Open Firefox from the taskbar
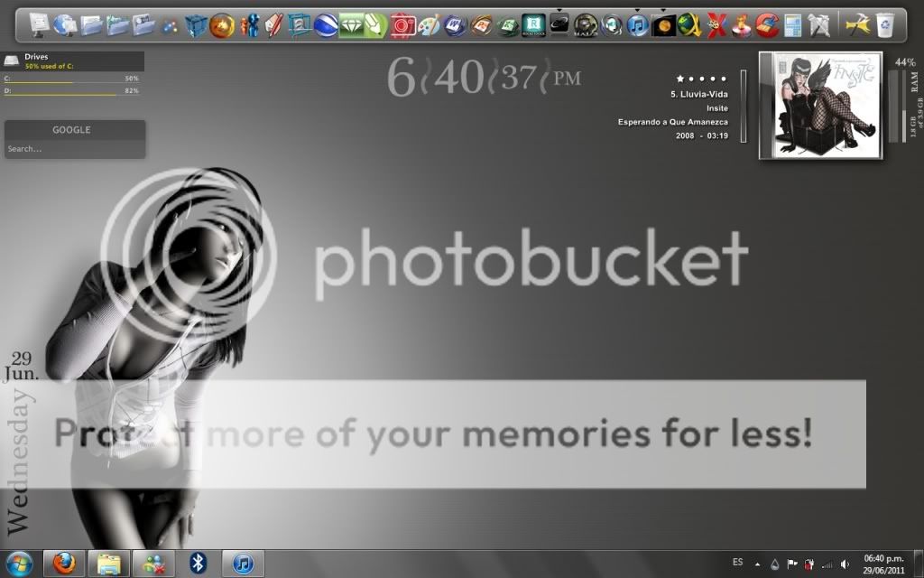Viewport: 924px width, 578px height. [x=64, y=564]
